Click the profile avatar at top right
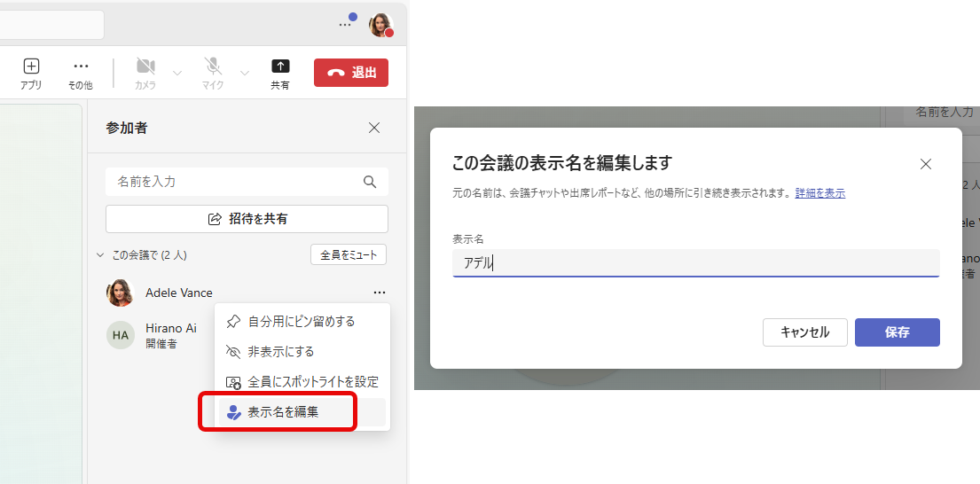The image size is (980, 484). coord(381,25)
